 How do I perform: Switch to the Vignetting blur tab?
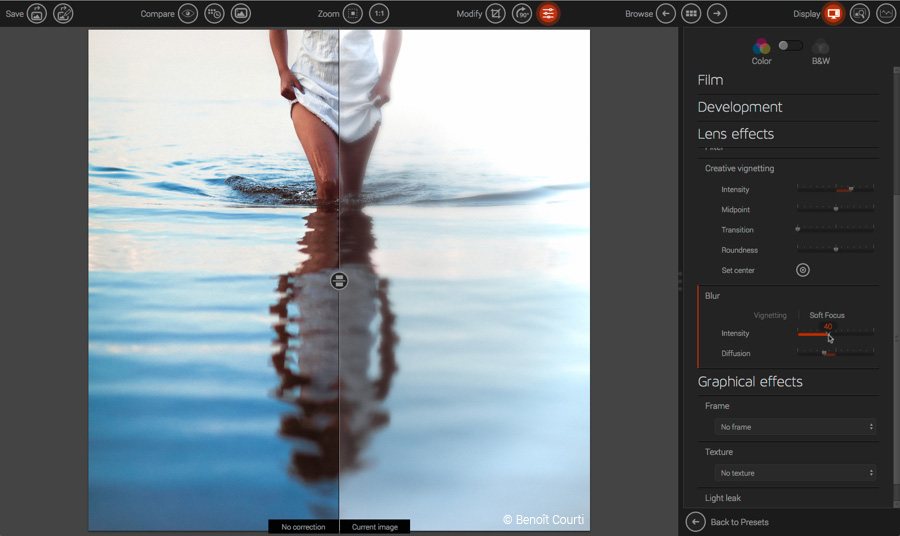(x=770, y=315)
